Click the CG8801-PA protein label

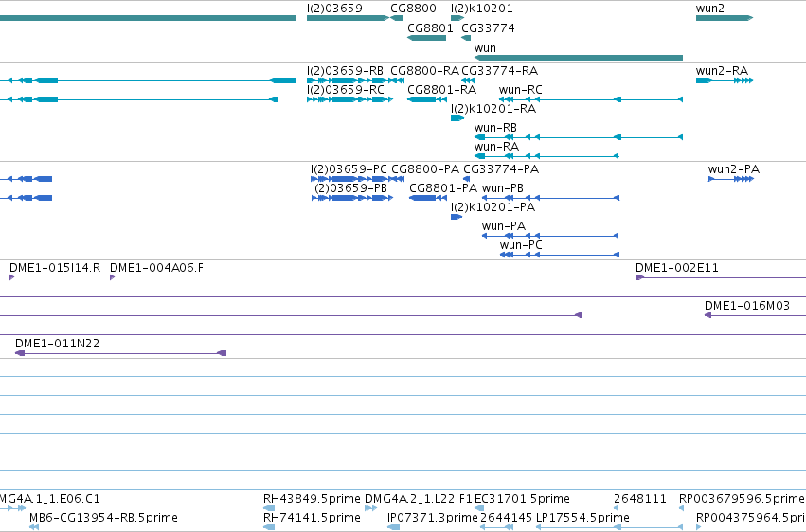443,188
